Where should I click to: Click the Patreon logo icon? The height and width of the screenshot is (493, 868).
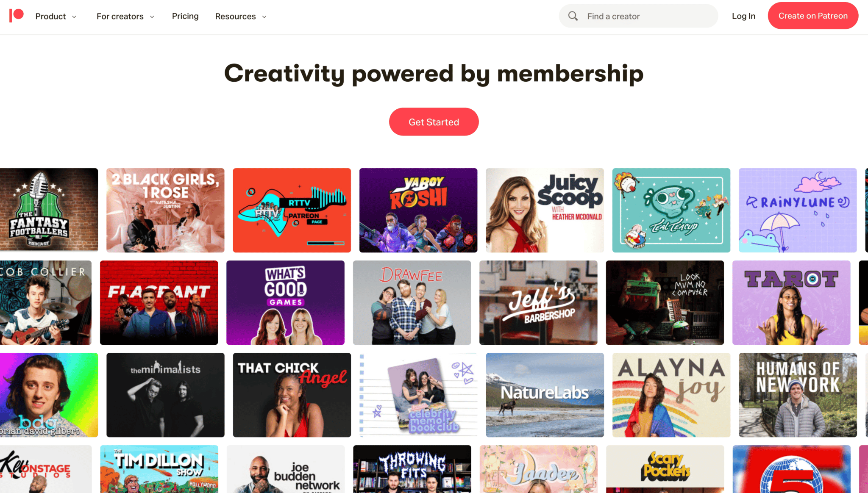click(17, 16)
